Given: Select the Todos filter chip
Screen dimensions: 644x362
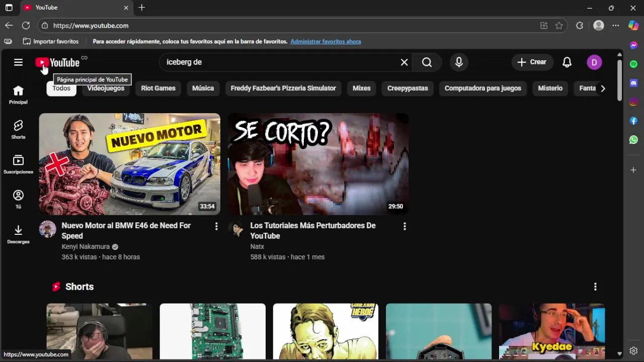Looking at the screenshot, I should click(61, 88).
